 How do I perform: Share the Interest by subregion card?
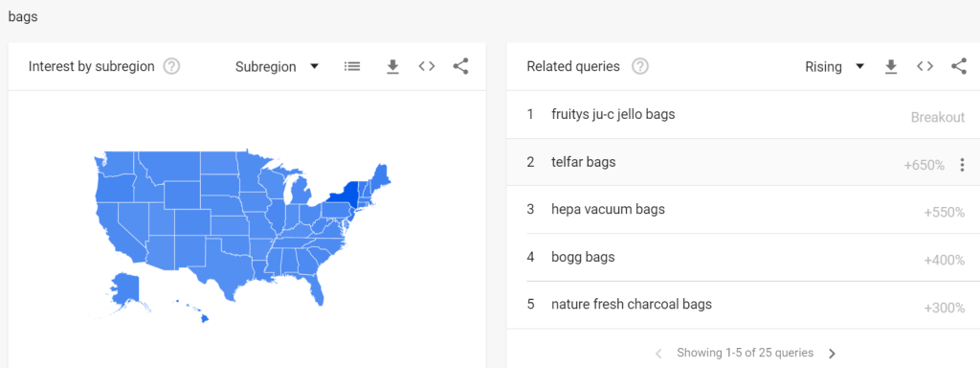(x=460, y=66)
